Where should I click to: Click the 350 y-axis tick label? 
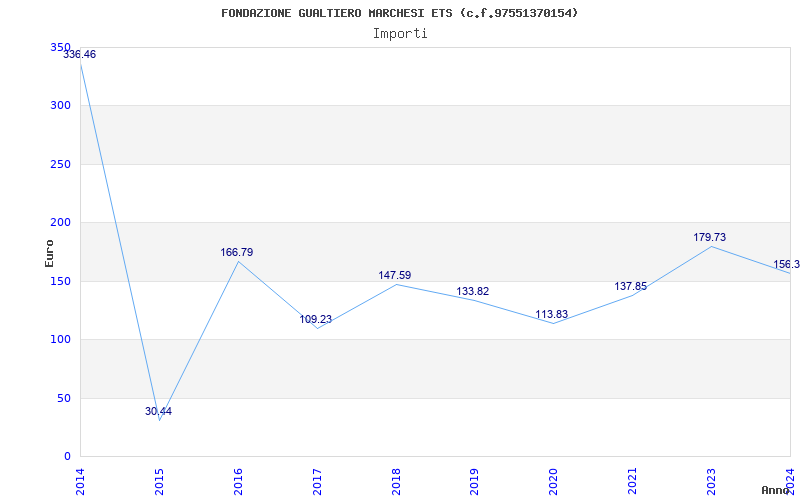tap(60, 47)
